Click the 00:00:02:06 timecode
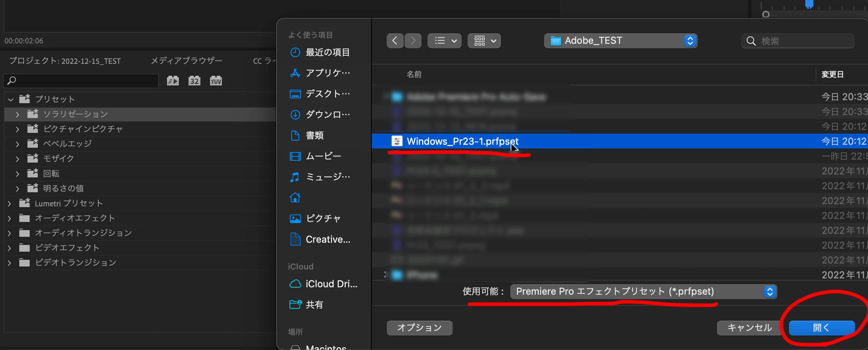Screen dimensions: 868x350 click(x=24, y=41)
